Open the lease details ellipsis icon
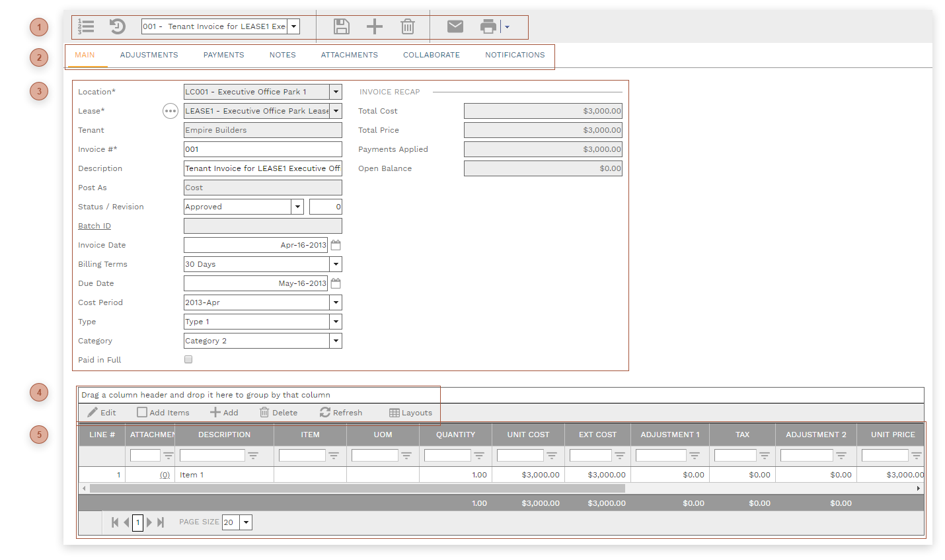 pyautogui.click(x=170, y=111)
